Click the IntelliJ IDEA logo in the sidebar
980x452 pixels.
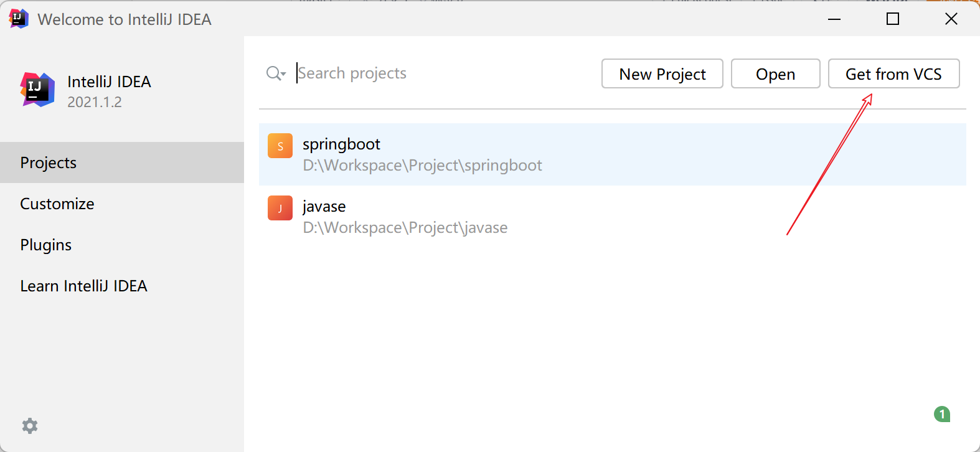[37, 90]
